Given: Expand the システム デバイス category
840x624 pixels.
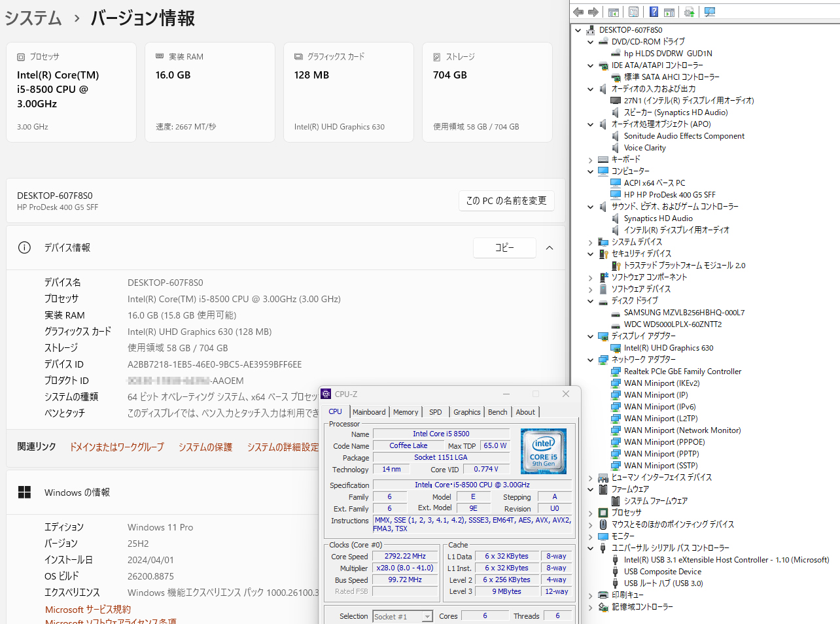Looking at the screenshot, I should click(x=590, y=242).
